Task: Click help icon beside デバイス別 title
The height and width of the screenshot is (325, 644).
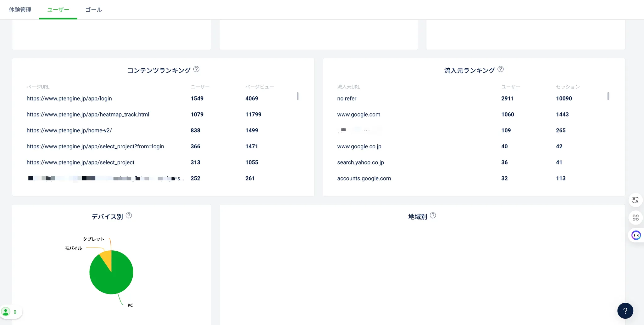Action: (x=129, y=216)
